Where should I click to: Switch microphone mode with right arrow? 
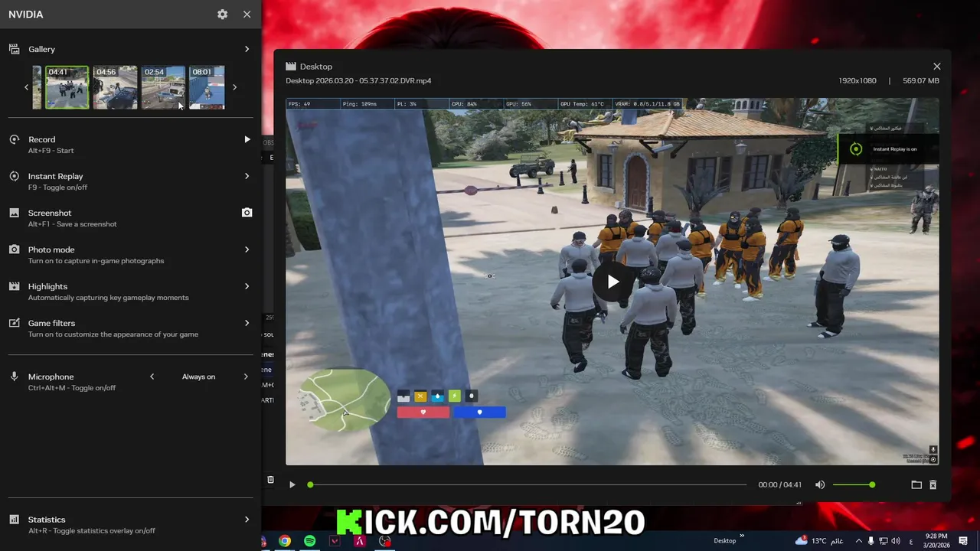[x=246, y=377]
